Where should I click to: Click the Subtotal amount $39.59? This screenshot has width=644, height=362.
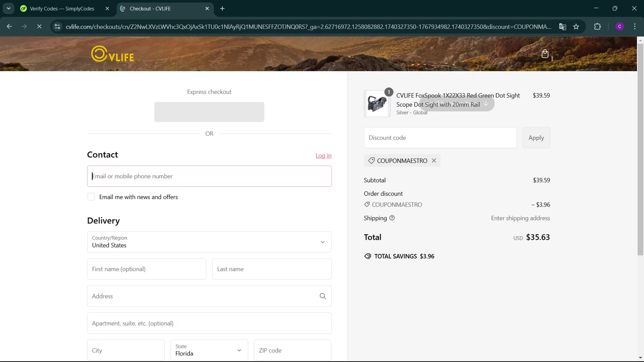pos(541,180)
